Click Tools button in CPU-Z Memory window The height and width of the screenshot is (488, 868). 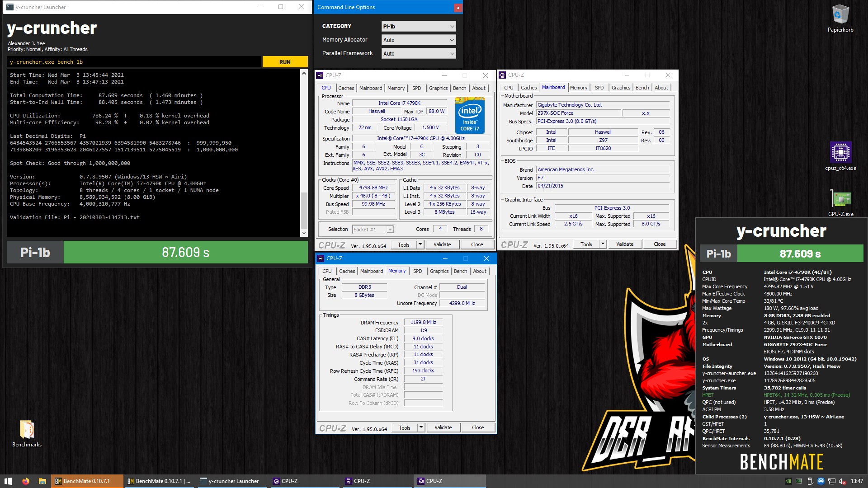click(x=405, y=427)
